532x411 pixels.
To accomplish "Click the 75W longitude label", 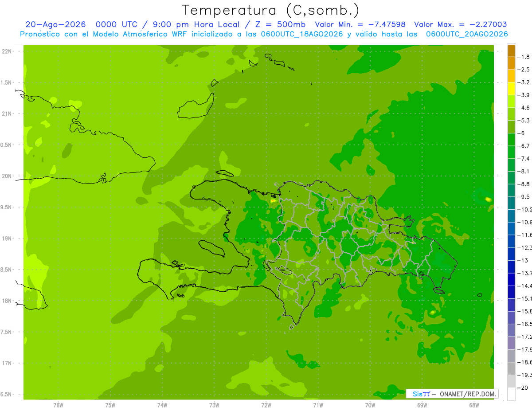I will 110,404.
